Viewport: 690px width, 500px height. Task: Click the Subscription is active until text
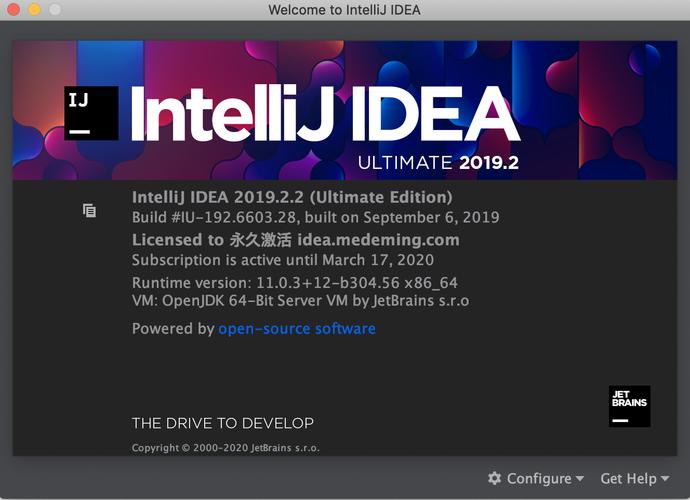(283, 260)
